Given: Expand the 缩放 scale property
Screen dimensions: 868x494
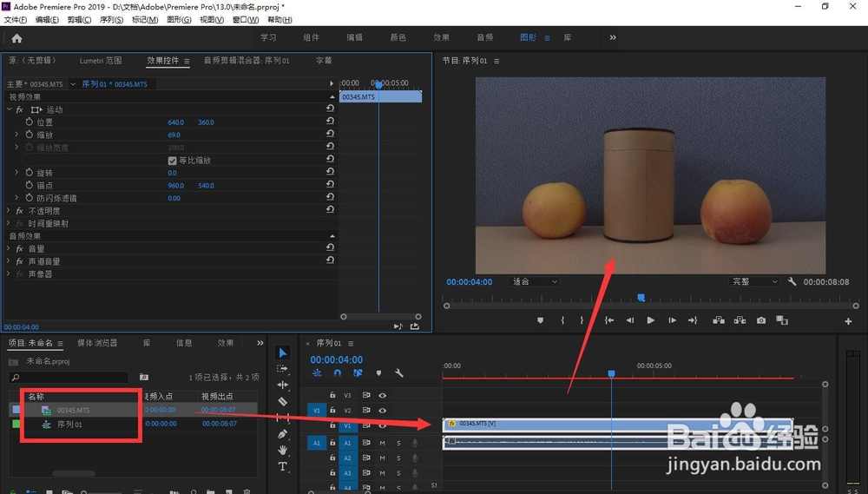Looking at the screenshot, I should [16, 135].
